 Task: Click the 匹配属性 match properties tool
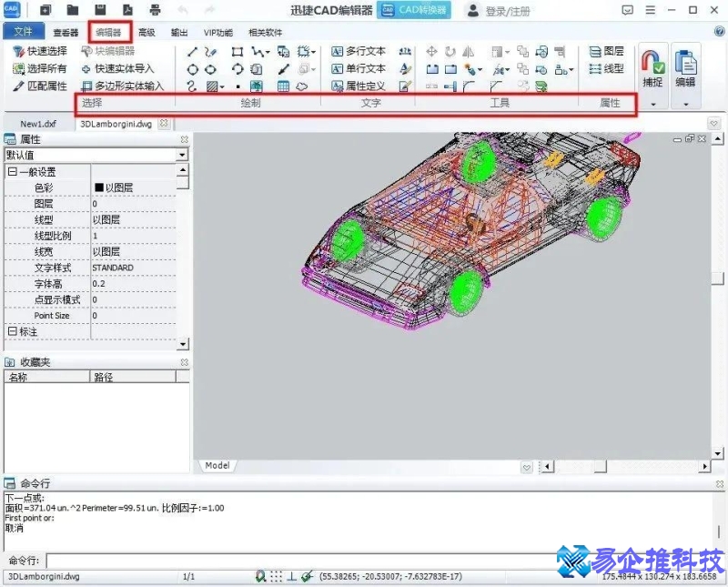point(39,86)
